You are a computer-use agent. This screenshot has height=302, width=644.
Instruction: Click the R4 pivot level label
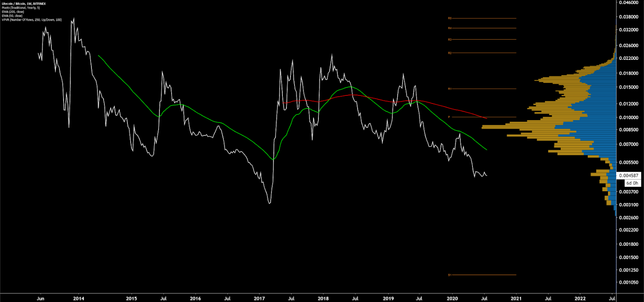(x=449, y=28)
